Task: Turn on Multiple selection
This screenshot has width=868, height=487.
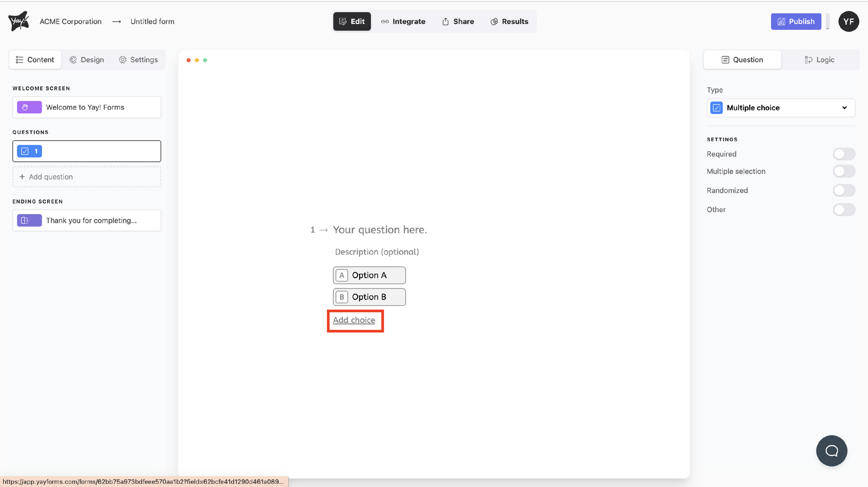Action: tap(844, 171)
